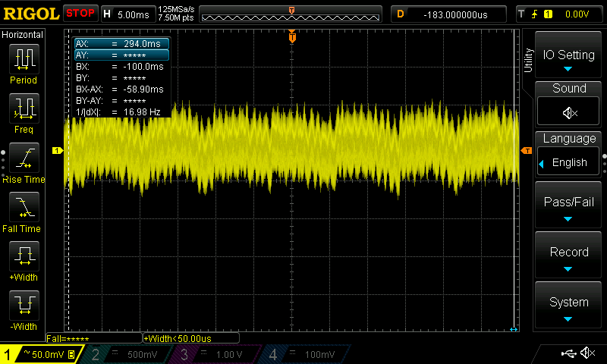This screenshot has width=607, height=364.
Task: Change Language from English
Action: (568, 162)
